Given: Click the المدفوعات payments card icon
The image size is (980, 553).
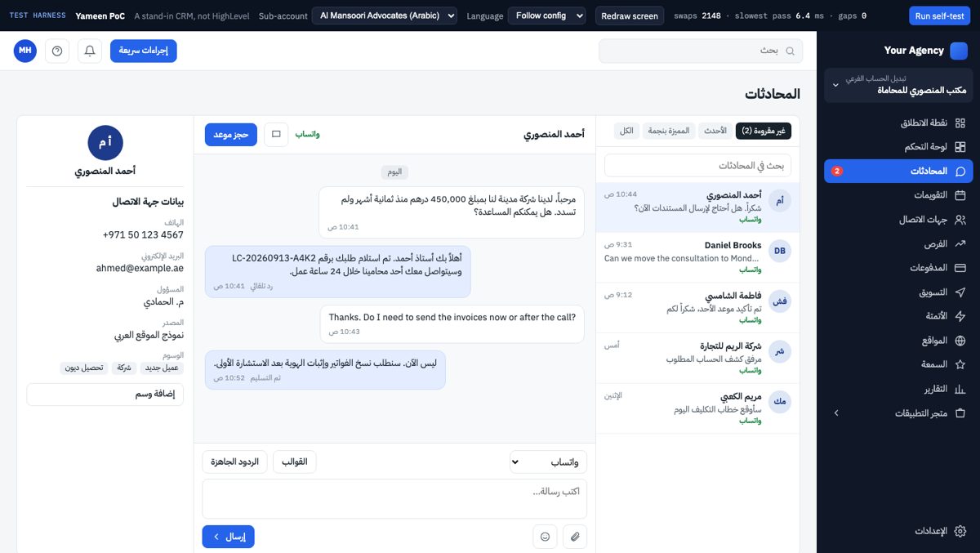Looking at the screenshot, I should 960,268.
